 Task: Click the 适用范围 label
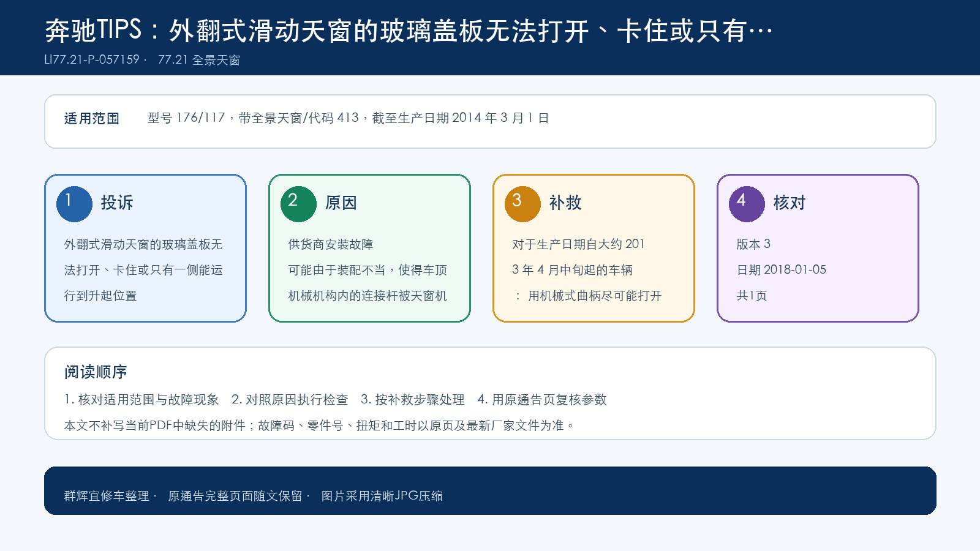(x=92, y=118)
